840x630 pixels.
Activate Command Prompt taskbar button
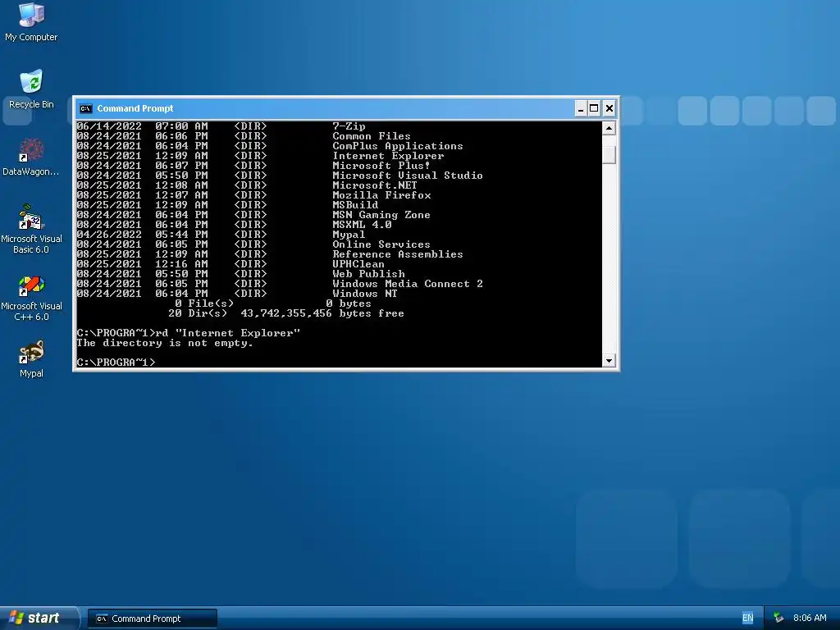[152, 619]
